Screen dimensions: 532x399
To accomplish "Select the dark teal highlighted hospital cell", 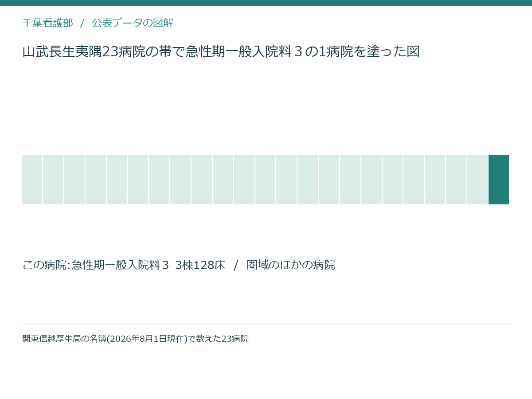I will pyautogui.click(x=499, y=180).
